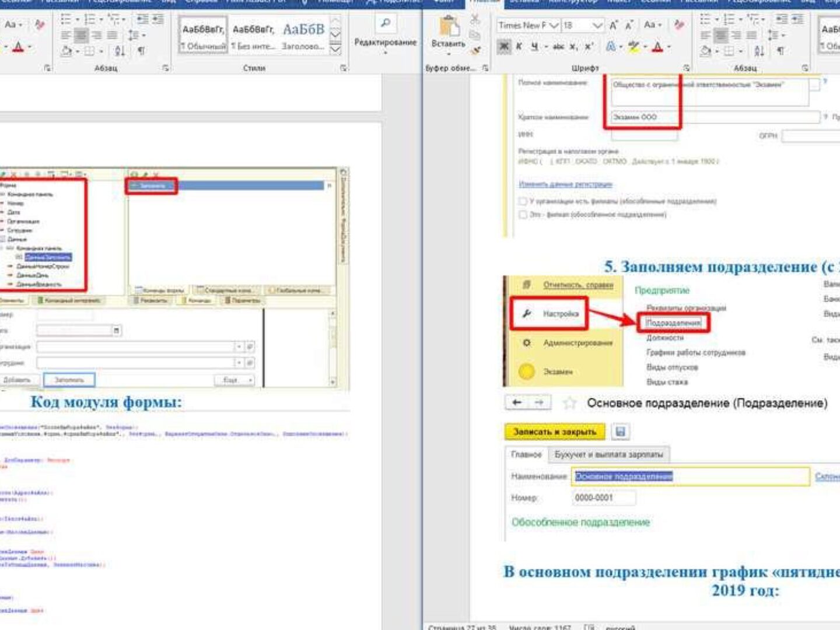Image resolution: width=840 pixels, height=630 pixels.
Task: Click the page count indicator in status bar
Action: (x=462, y=627)
